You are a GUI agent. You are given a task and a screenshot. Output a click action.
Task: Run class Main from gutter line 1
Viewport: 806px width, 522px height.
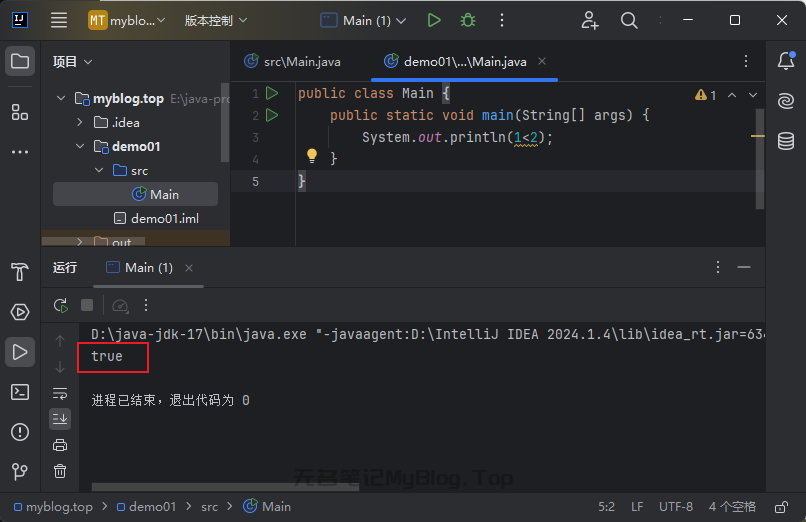[x=272, y=94]
